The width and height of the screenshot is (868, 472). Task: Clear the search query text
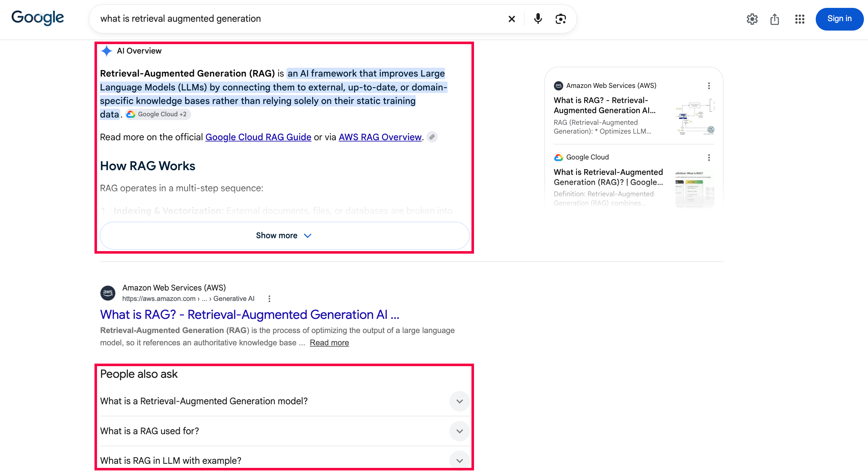tap(511, 19)
